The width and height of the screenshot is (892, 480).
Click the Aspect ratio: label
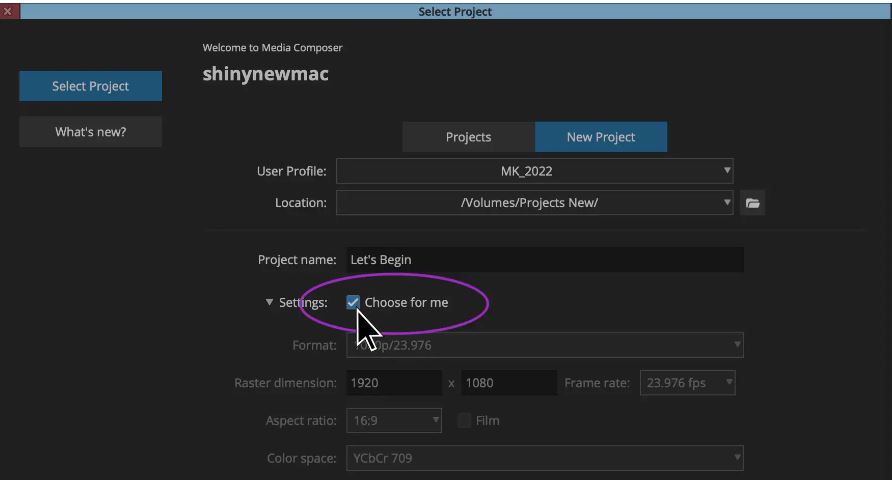pyautogui.click(x=301, y=421)
